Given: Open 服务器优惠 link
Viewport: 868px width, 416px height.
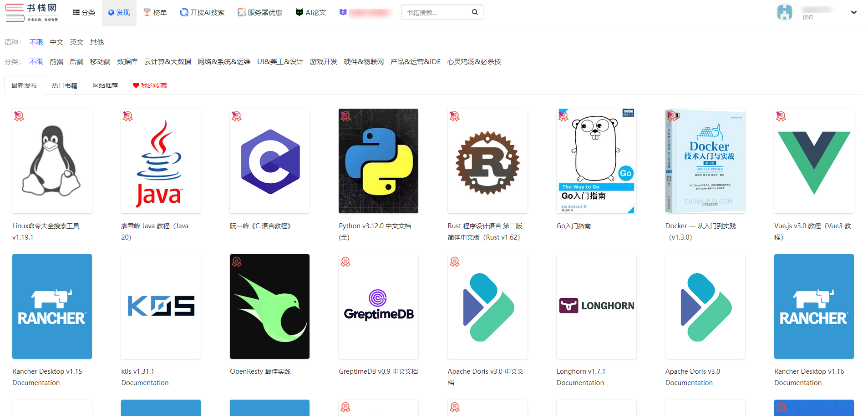Looking at the screenshot, I should 260,13.
